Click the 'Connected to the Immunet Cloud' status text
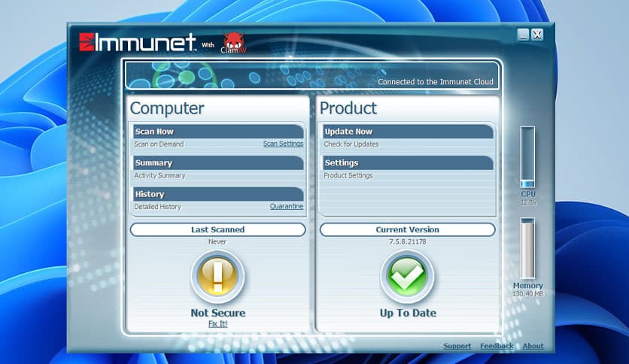 pos(436,82)
